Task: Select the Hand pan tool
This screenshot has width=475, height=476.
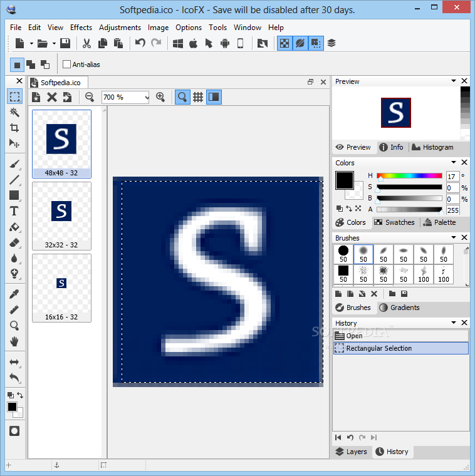Action: click(14, 341)
